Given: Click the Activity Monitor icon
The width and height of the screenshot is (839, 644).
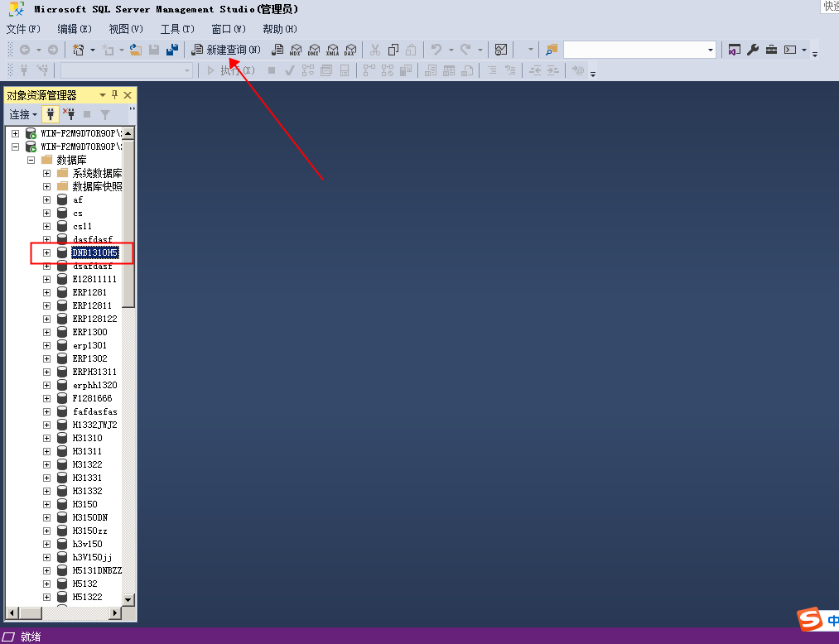Looking at the screenshot, I should tap(500, 50).
